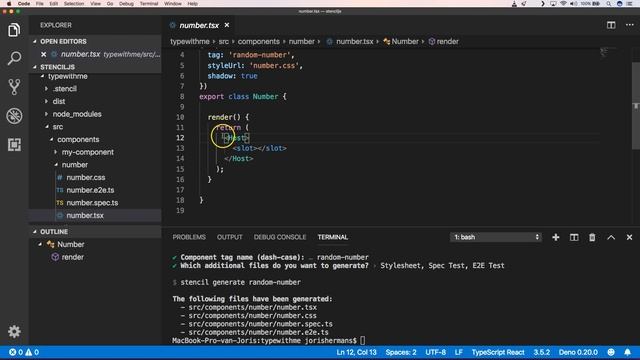
Task: Open number.css file in explorer
Action: tap(85, 178)
